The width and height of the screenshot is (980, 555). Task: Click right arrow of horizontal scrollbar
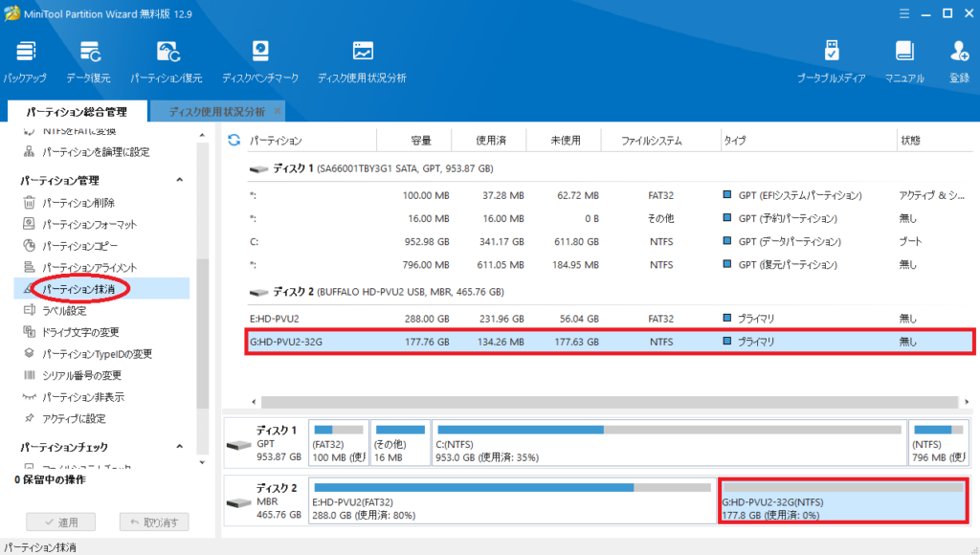coord(967,401)
